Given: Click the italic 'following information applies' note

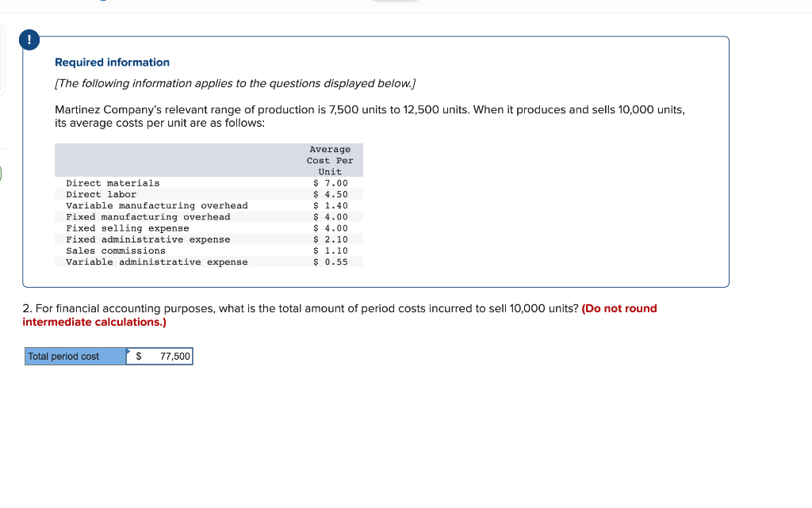Looking at the screenshot, I should [235, 83].
